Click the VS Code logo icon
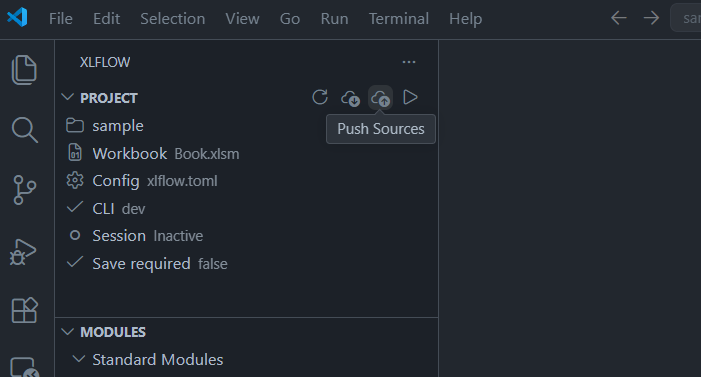 [x=17, y=18]
